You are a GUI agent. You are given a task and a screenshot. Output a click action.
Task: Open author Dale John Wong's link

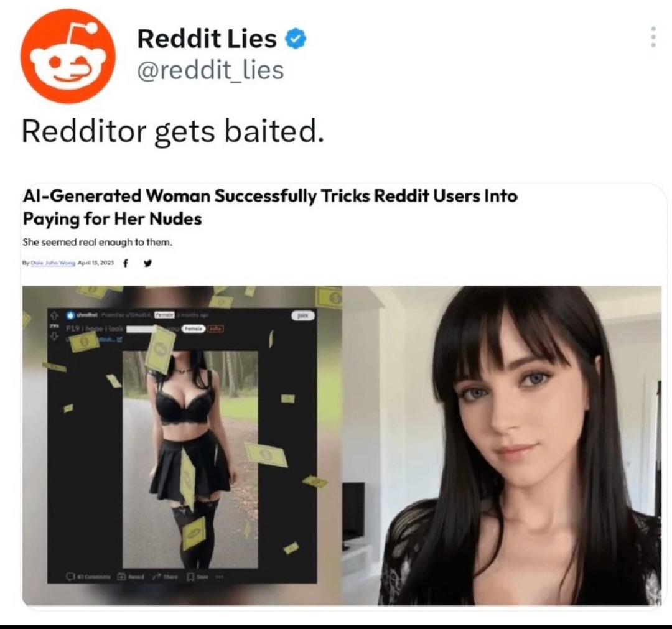coord(52,263)
